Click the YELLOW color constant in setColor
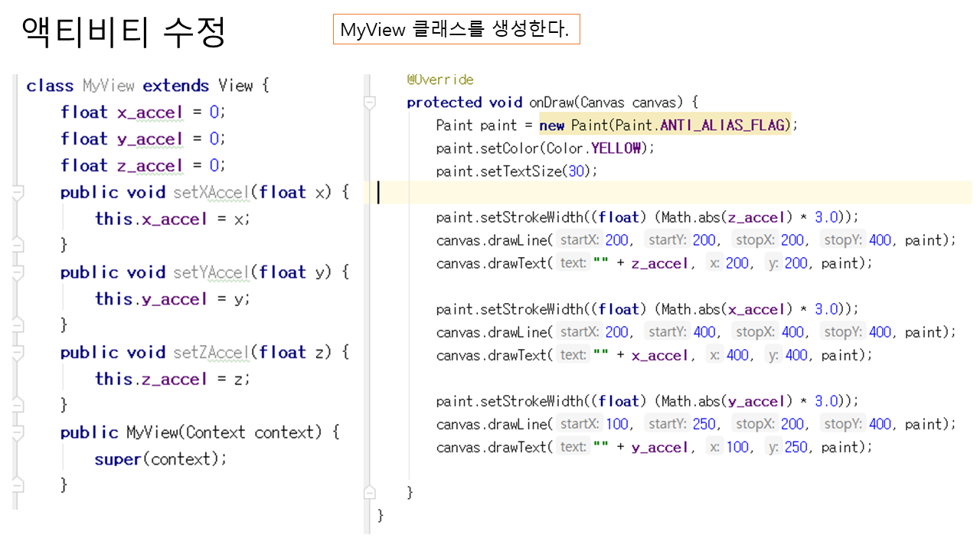 point(616,148)
